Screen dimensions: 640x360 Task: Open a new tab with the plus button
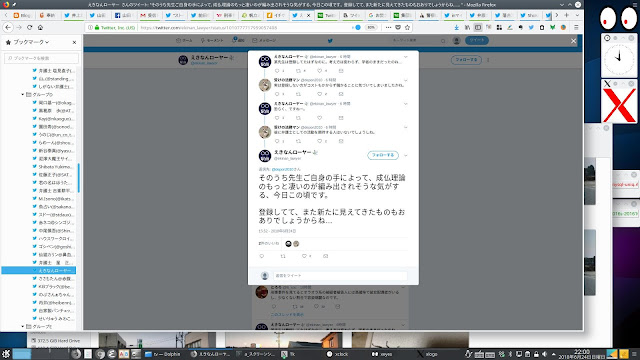pyautogui.click(x=567, y=15)
